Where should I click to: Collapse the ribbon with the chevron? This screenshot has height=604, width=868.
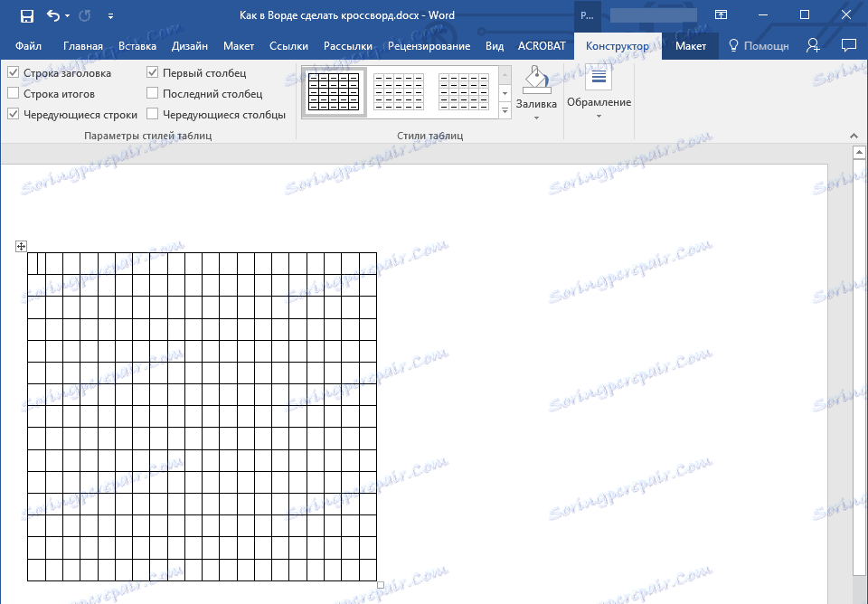point(854,136)
